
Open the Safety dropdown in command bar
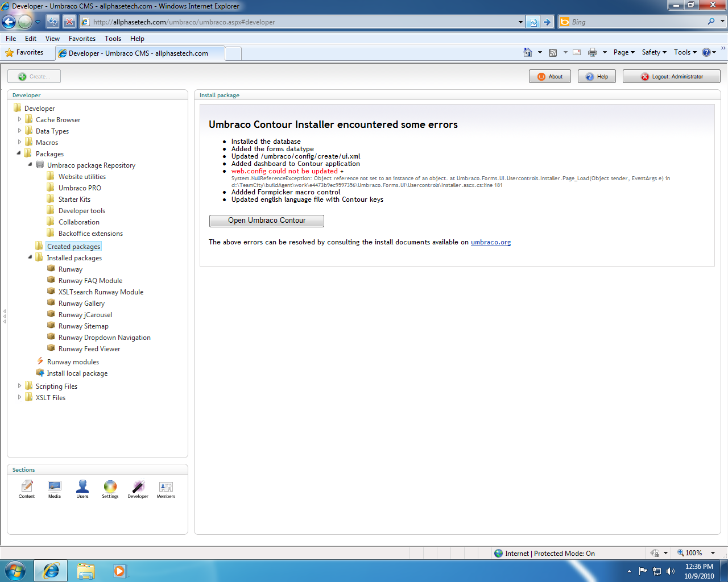[x=654, y=52]
